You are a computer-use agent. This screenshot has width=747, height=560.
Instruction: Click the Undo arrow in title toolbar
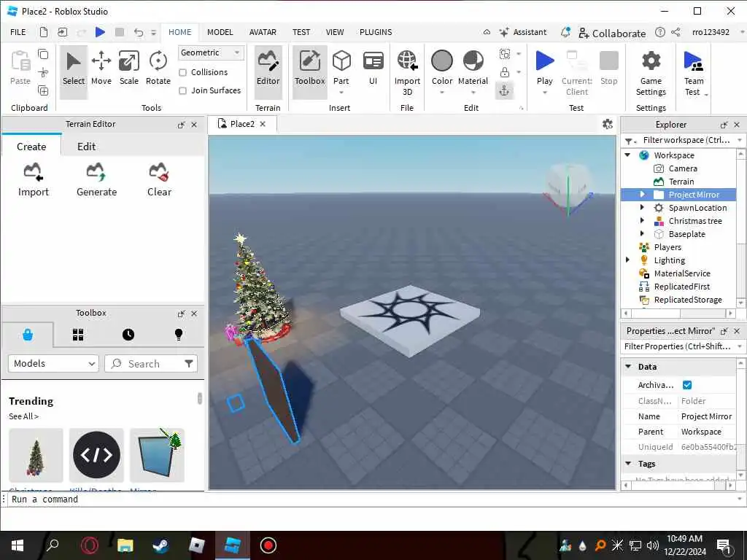pos(139,32)
